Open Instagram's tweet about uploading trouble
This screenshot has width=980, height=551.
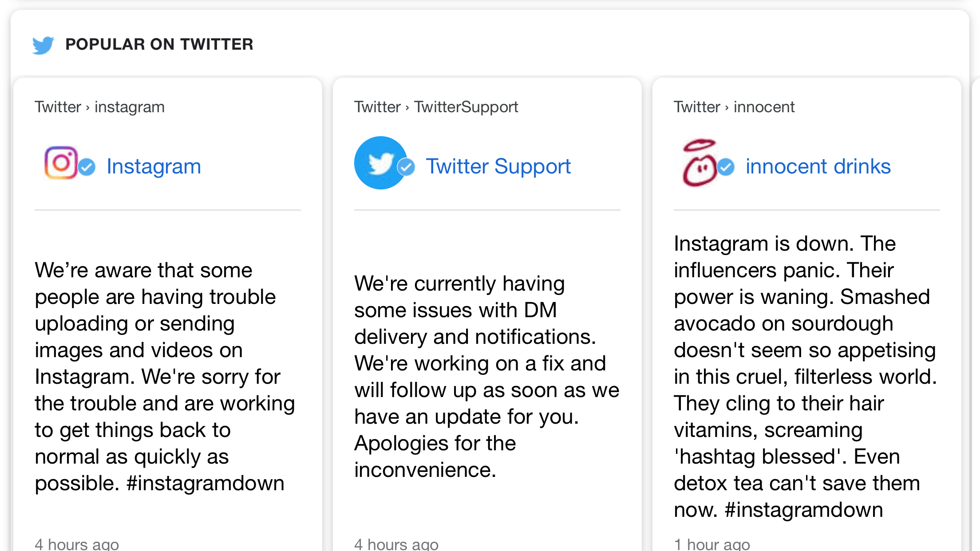pyautogui.click(x=165, y=377)
